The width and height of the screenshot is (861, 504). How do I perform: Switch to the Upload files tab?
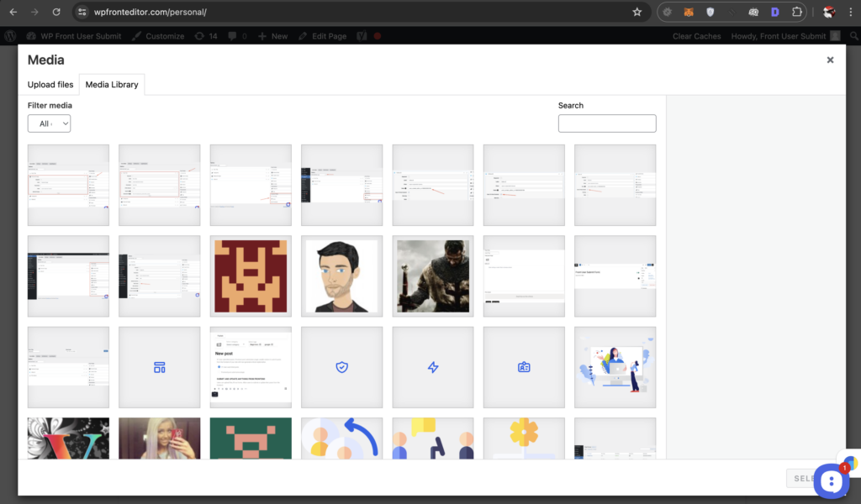(x=50, y=85)
